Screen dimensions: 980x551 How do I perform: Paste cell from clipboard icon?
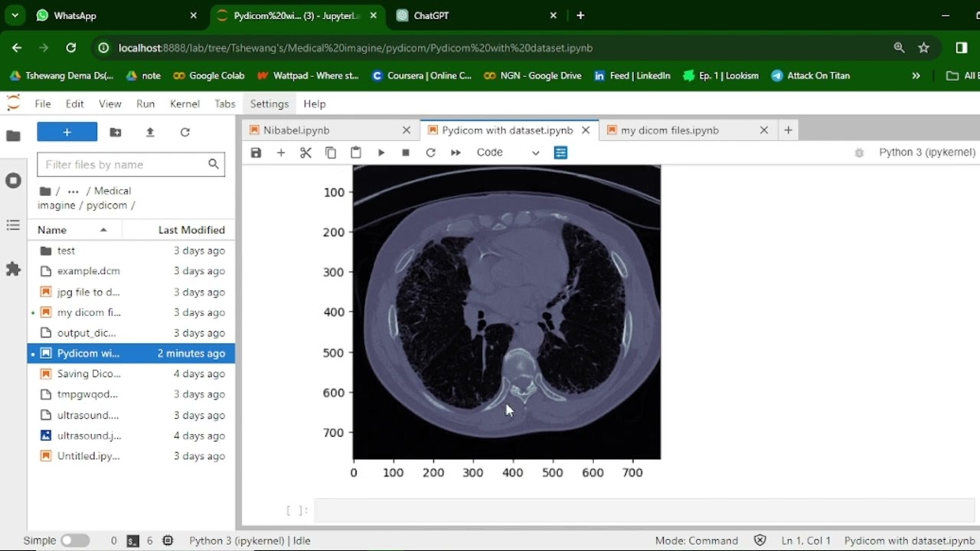356,152
